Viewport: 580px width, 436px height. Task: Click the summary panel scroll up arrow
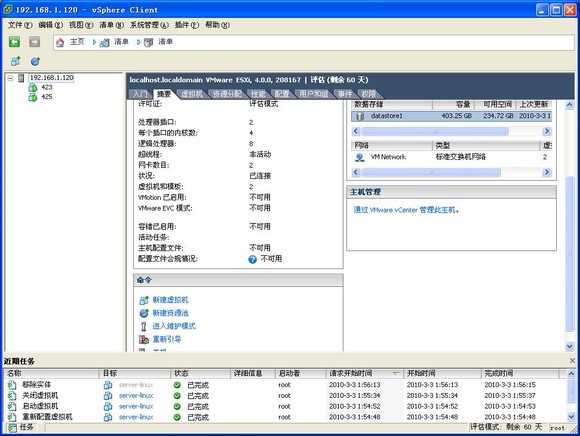click(x=570, y=105)
